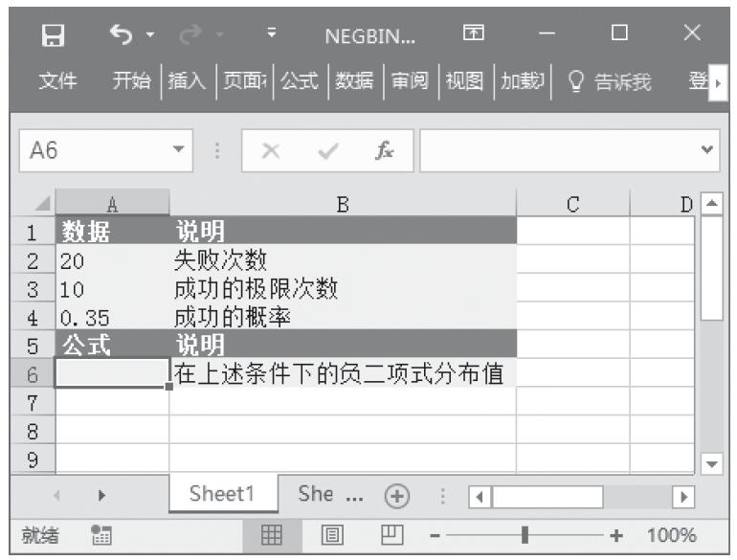Open the Name Box dropdown arrow

tap(176, 151)
